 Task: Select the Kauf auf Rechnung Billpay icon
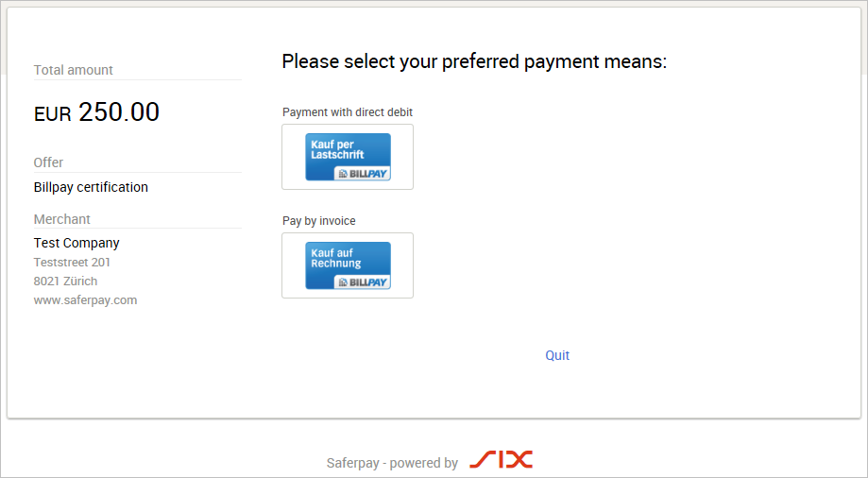tap(348, 265)
